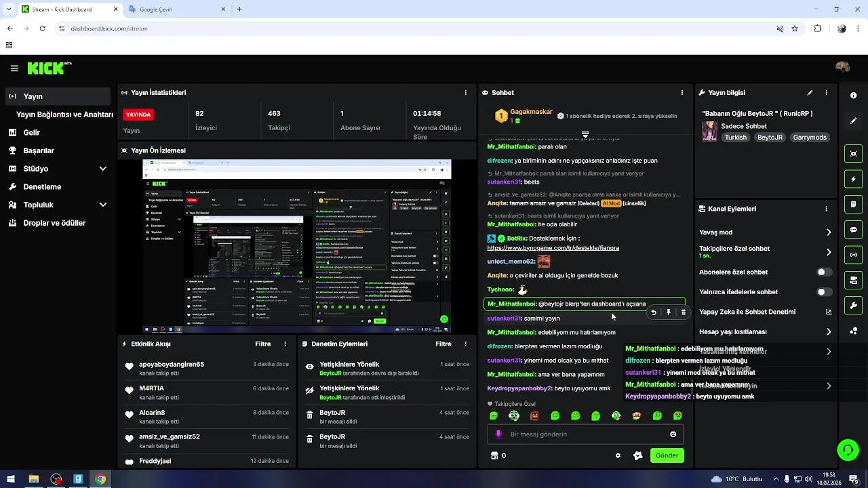The height and width of the screenshot is (488, 868).
Task: Click the stream preview frame icon in right sidebar
Action: click(853, 154)
